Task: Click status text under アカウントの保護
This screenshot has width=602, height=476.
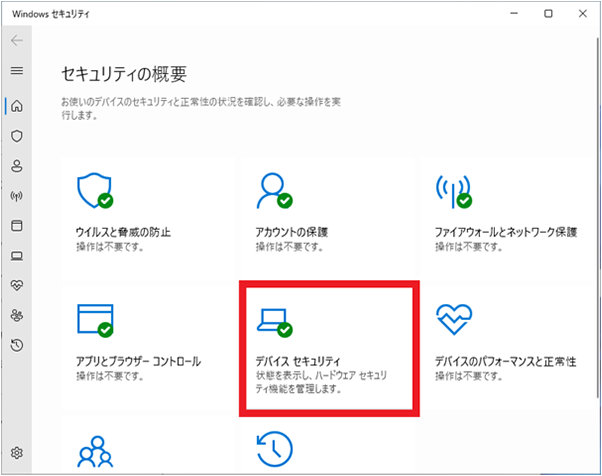Action: (x=289, y=246)
